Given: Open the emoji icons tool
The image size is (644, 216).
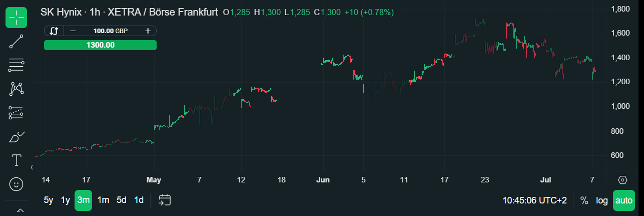Looking at the screenshot, I should pos(16,184).
